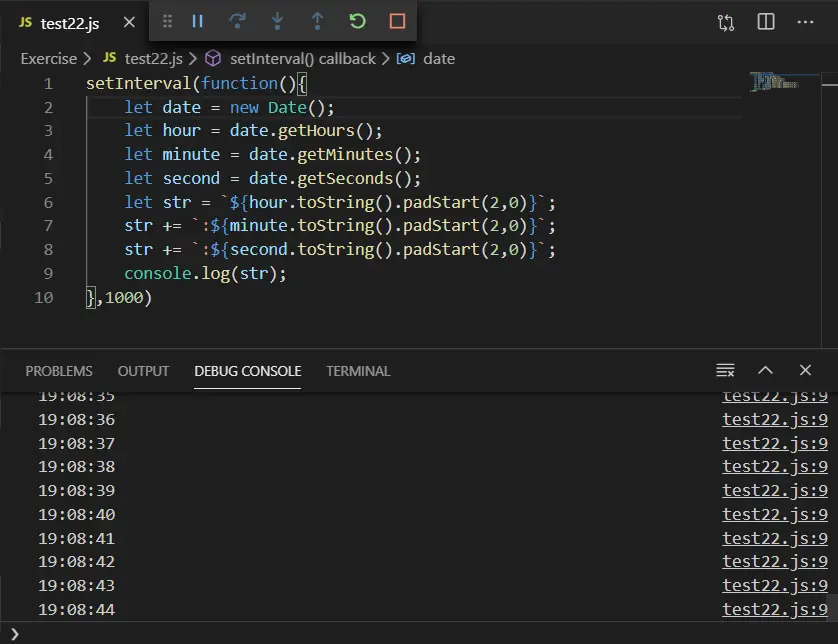
Task: Switch to the OUTPUT panel tab
Action: click(x=143, y=371)
